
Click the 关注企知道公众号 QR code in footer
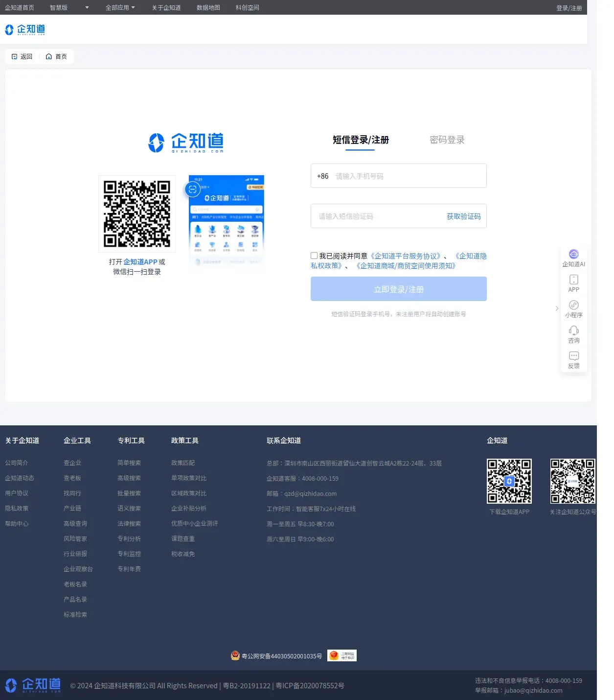573,481
